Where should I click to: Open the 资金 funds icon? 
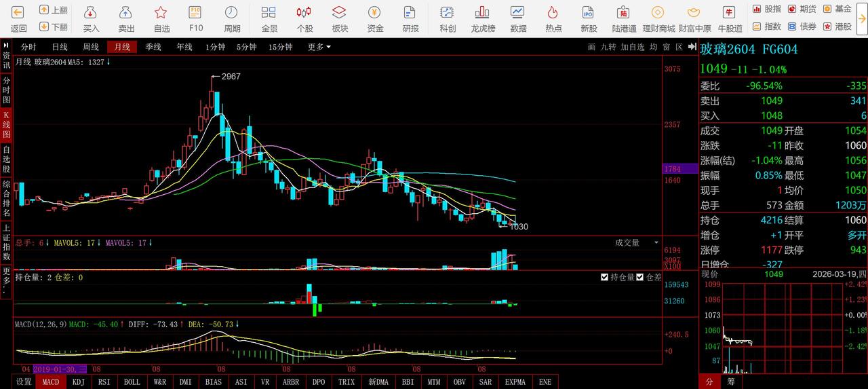pos(375,12)
